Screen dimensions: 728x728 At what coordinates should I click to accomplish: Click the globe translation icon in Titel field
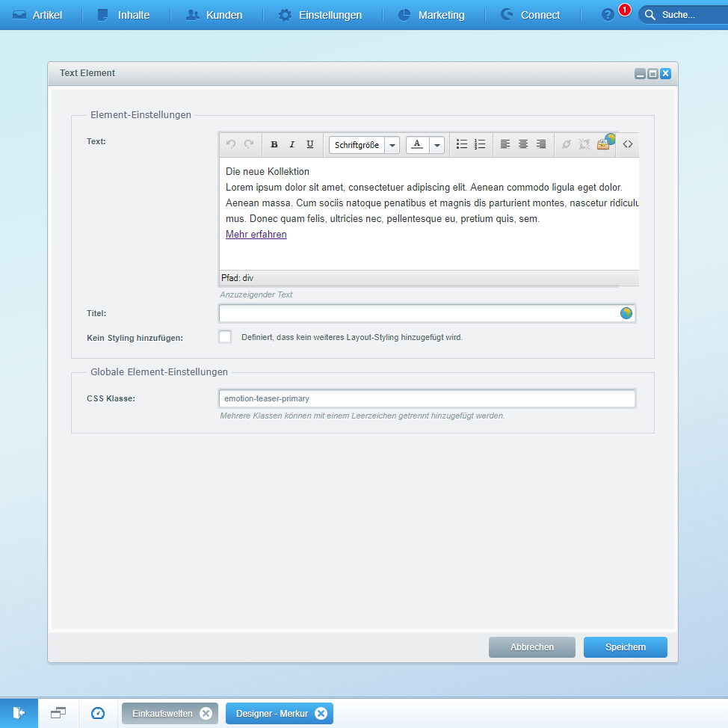pos(626,313)
